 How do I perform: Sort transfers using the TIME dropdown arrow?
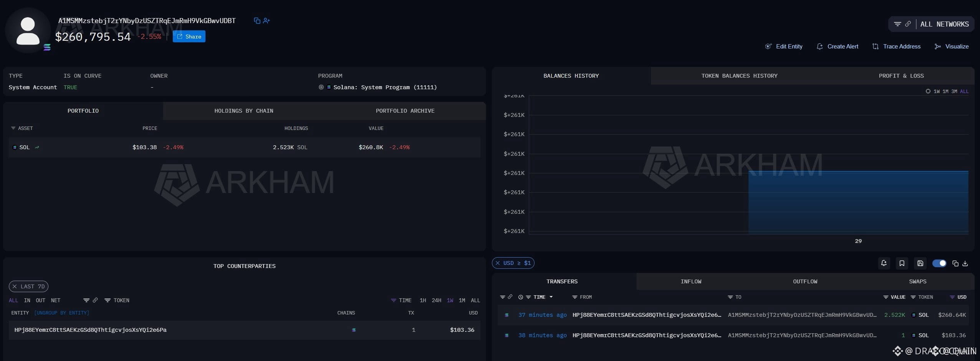tap(551, 297)
